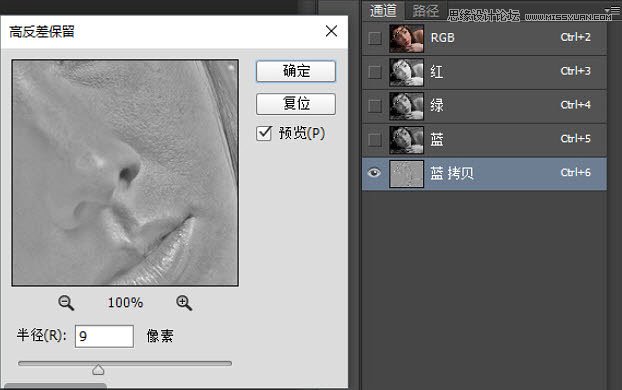Hide the 蓝 拷贝 channel eye
The image size is (622, 390).
tap(374, 173)
